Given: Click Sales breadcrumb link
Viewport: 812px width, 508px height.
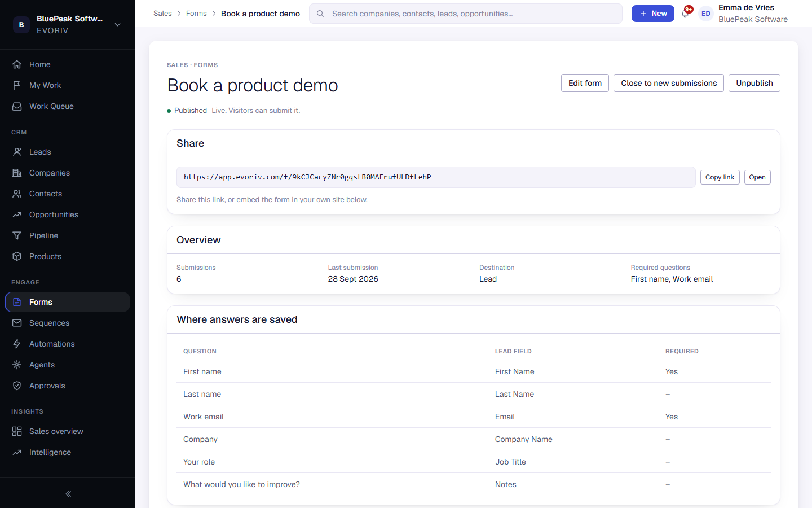Looking at the screenshot, I should pos(162,14).
